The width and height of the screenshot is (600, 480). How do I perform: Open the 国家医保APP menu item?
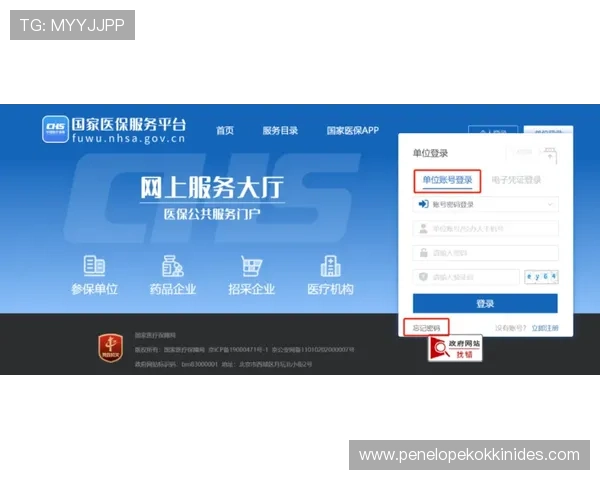[x=352, y=131]
